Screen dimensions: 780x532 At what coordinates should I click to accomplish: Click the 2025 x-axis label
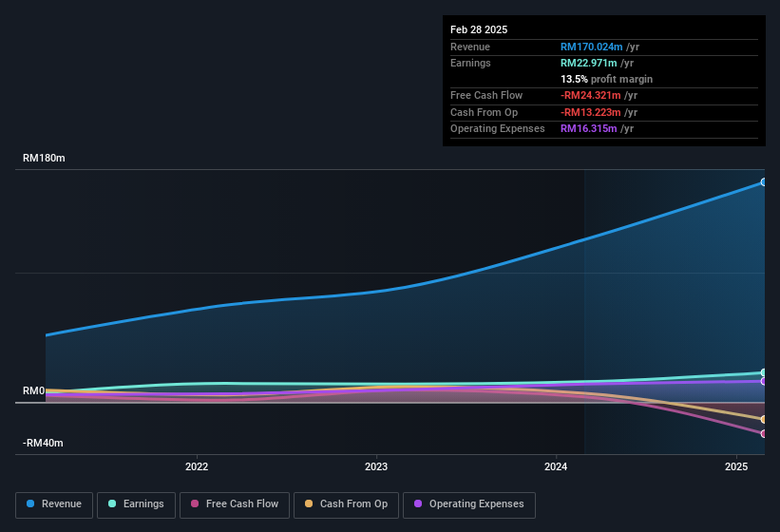pos(736,466)
